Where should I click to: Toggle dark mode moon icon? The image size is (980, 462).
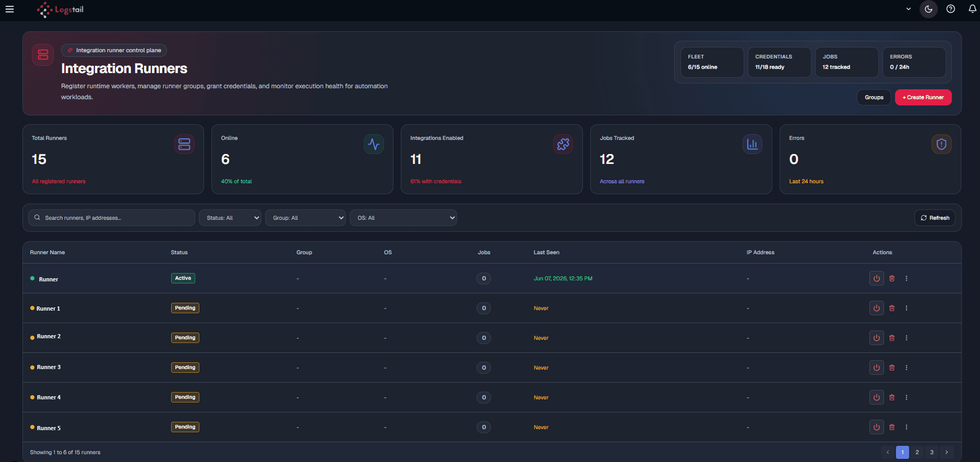928,9
